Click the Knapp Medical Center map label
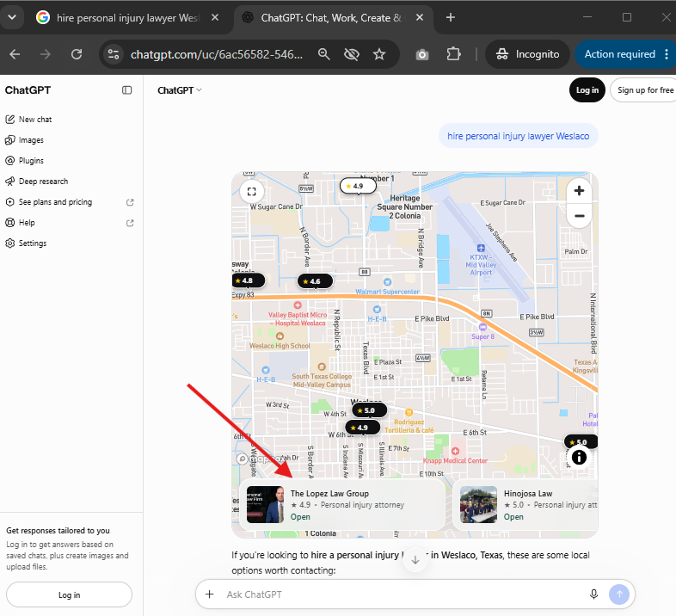The image size is (676, 616). [455, 460]
